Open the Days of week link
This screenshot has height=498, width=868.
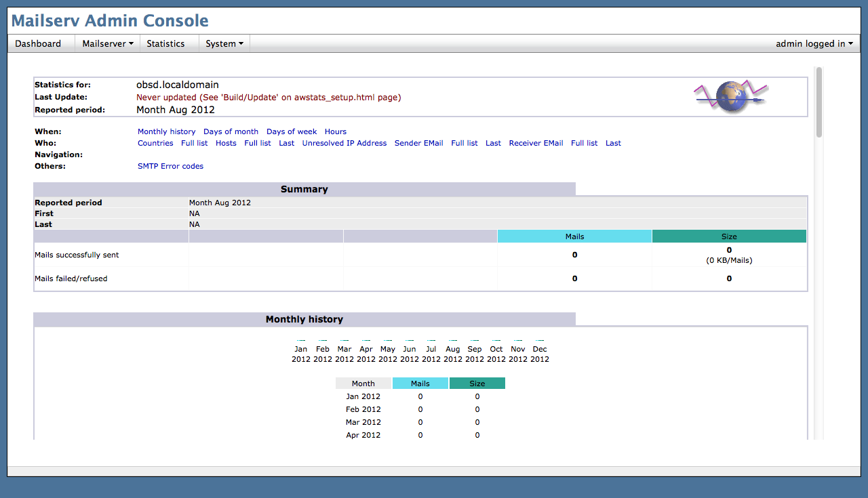(x=292, y=131)
